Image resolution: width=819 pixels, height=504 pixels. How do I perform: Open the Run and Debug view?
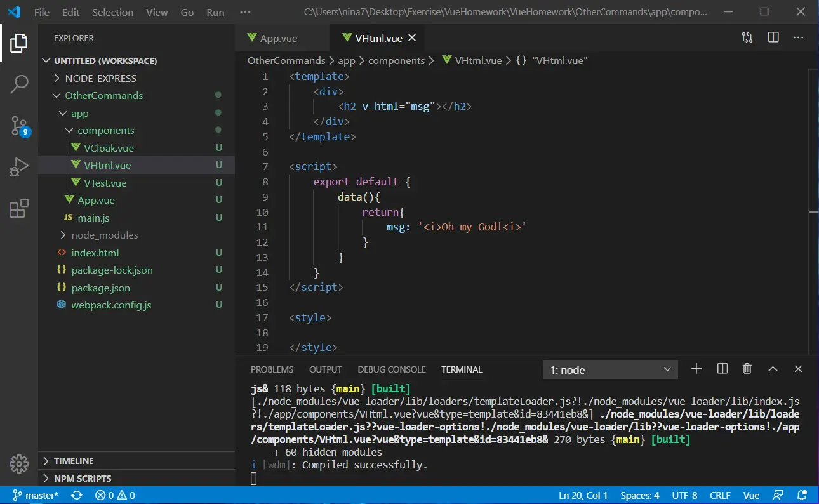tap(19, 167)
